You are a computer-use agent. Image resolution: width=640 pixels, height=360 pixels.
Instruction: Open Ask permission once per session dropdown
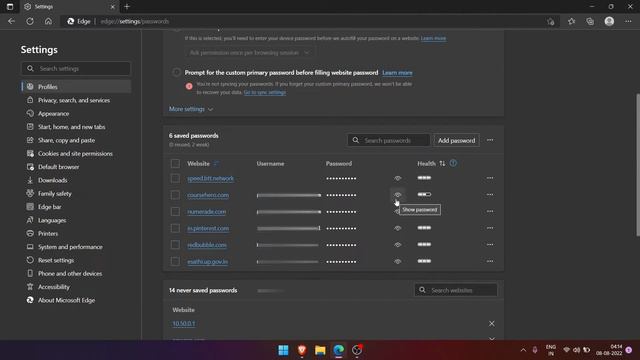click(249, 53)
